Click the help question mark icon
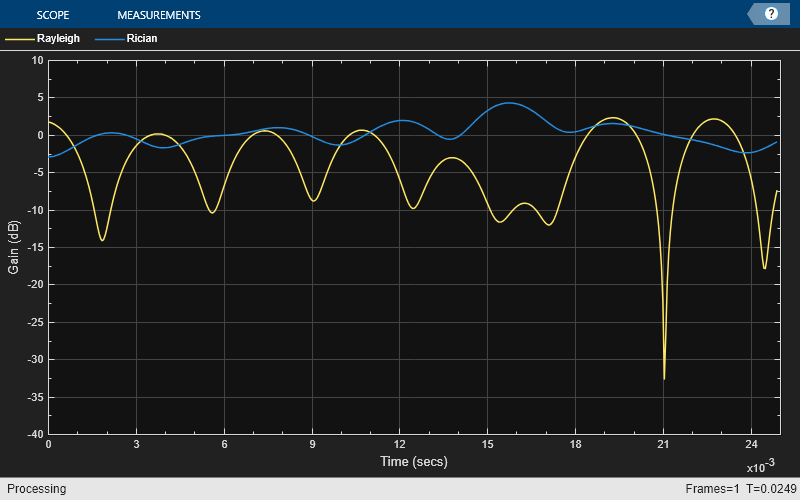 [x=771, y=14]
